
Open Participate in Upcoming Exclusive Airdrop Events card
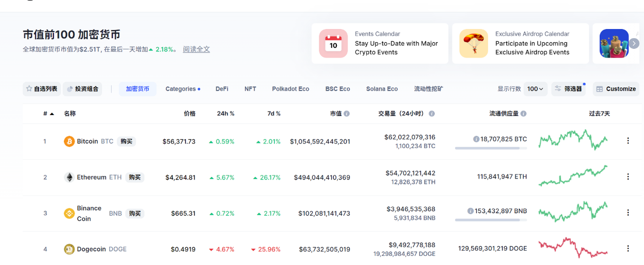pos(521,43)
